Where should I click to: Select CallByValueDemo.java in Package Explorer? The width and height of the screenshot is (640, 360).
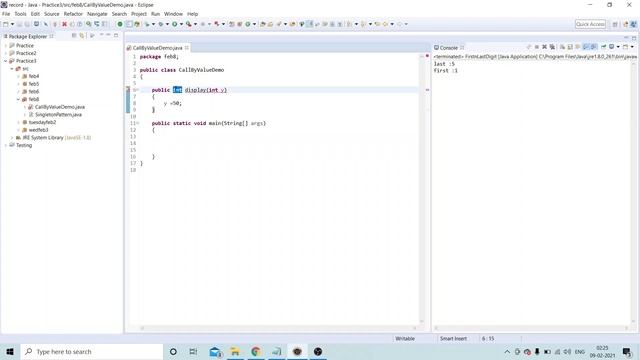[60, 107]
